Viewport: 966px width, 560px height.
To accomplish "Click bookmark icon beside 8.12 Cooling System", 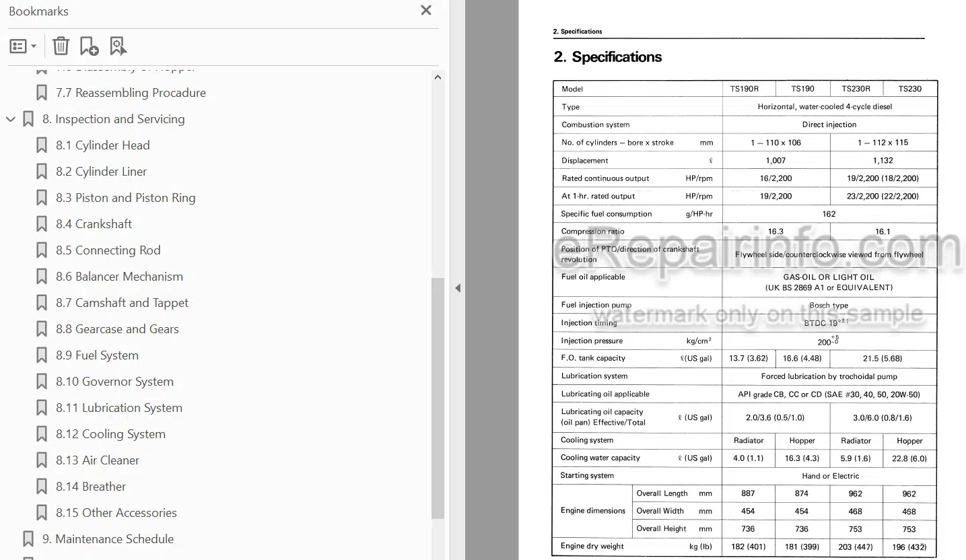I will click(x=41, y=434).
